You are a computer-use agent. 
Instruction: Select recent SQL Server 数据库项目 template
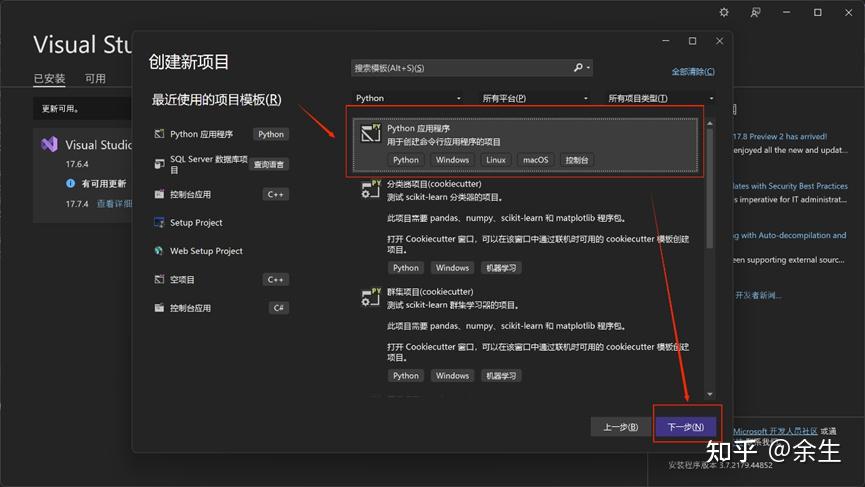tap(209, 164)
